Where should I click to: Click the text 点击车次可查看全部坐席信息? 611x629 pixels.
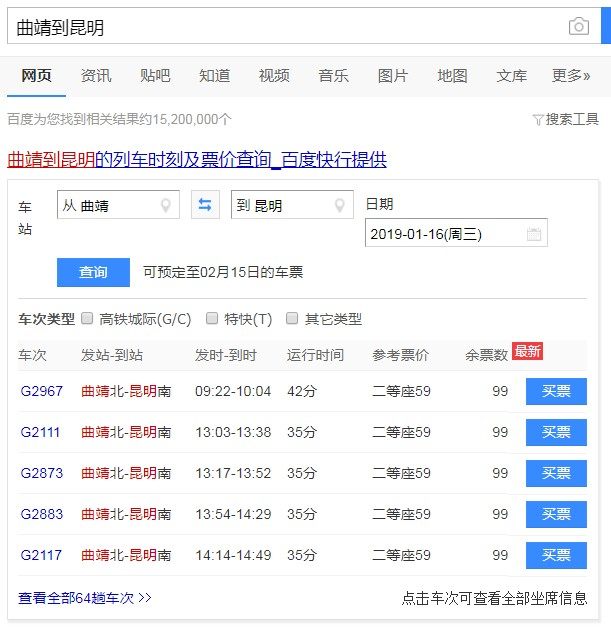coord(494,598)
